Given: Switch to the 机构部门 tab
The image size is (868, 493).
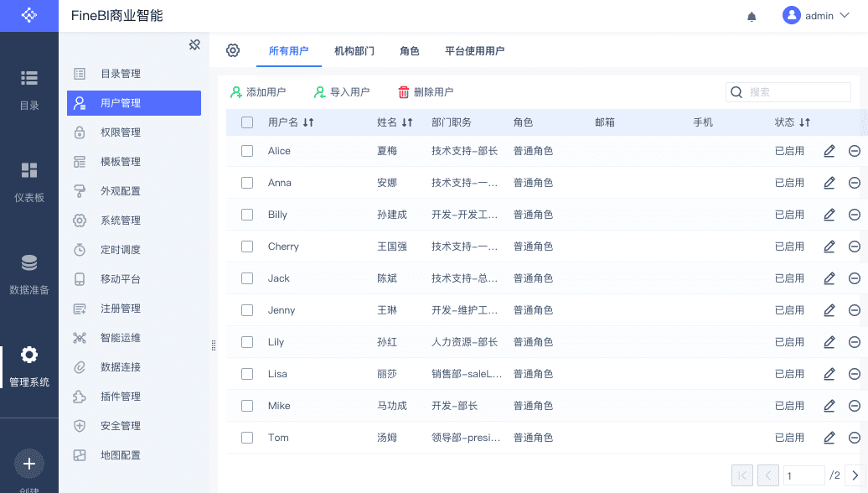Looking at the screenshot, I should click(354, 51).
